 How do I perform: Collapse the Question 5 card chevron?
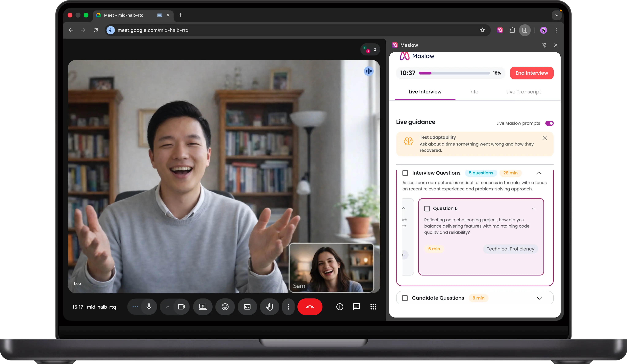click(x=533, y=208)
